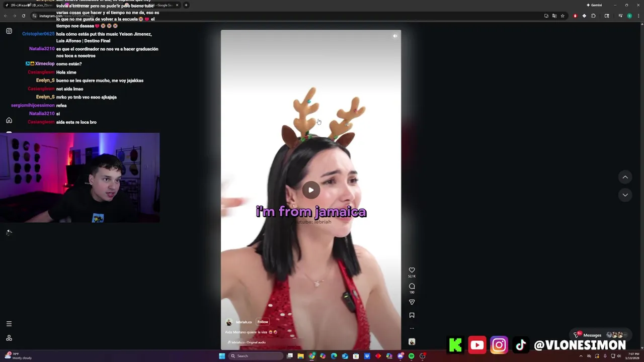The height and width of the screenshot is (362, 644).
Task: Open the Instagram sidebar hamburger More menu
Action: 9,324
